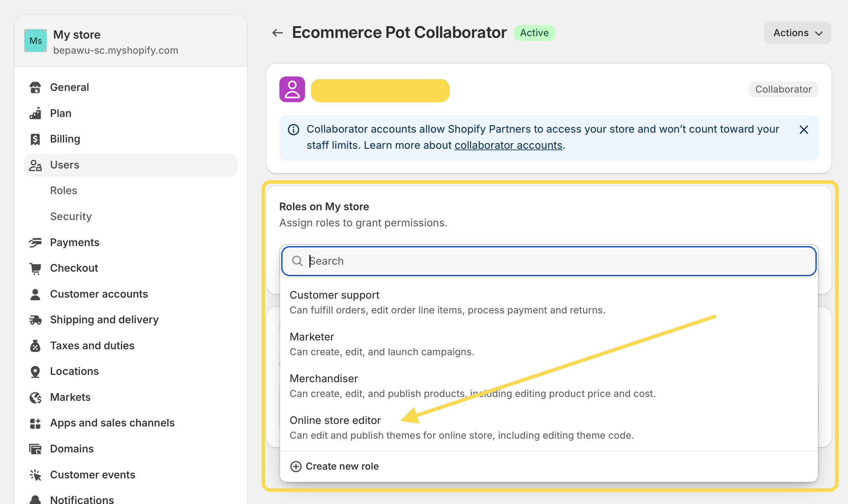Click the Roles on My store heading
The image size is (848, 504).
(324, 207)
